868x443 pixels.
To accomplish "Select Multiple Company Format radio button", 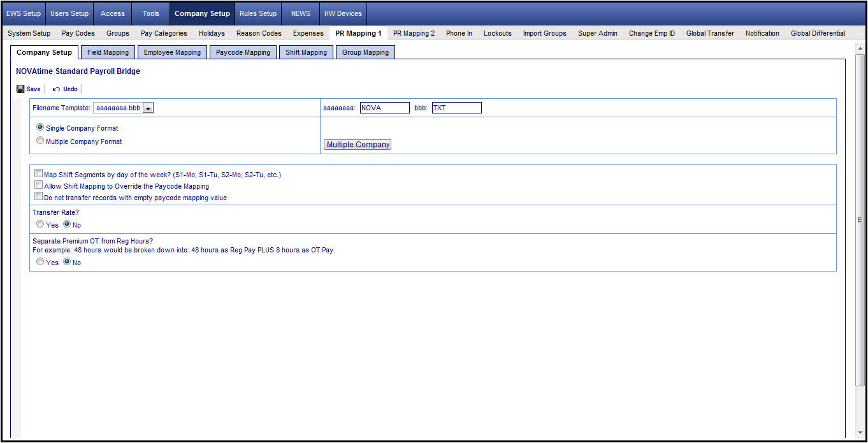I will click(40, 141).
